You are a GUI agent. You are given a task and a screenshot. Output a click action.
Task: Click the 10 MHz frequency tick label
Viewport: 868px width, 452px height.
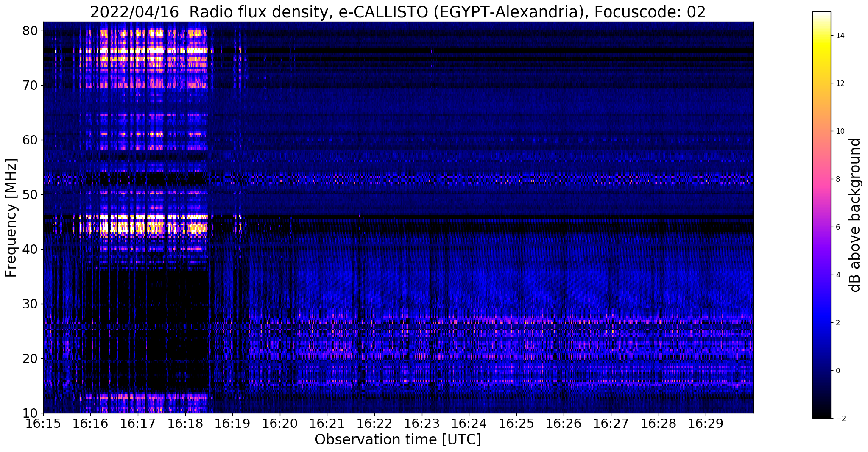(31, 413)
